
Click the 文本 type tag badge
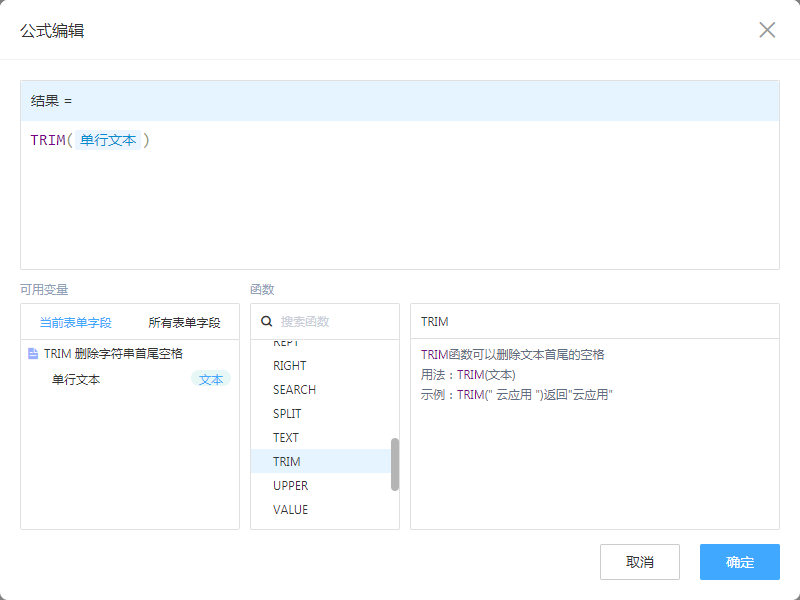click(x=211, y=380)
